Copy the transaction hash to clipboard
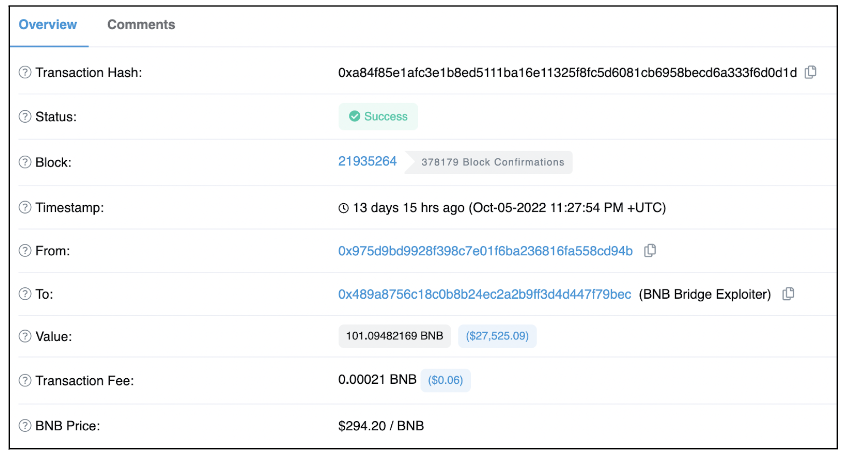856x462 pixels. pyautogui.click(x=811, y=72)
